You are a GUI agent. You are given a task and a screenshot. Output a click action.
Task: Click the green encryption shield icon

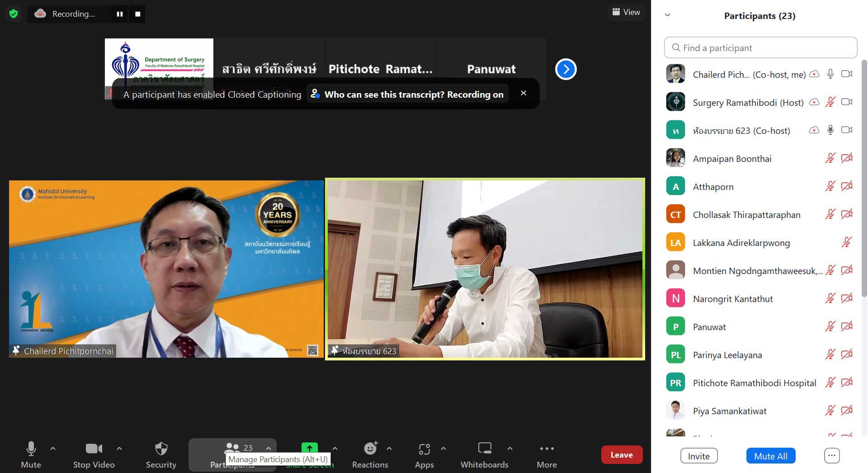[x=14, y=14]
